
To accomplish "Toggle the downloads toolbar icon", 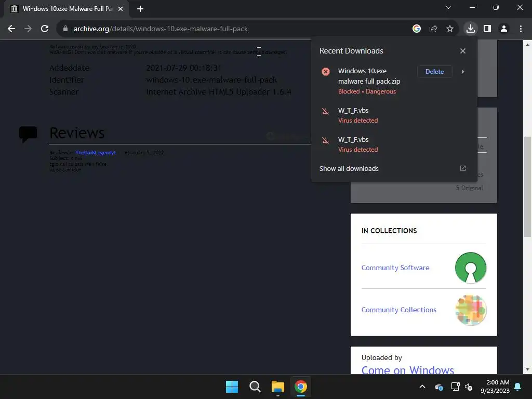I will (x=471, y=29).
